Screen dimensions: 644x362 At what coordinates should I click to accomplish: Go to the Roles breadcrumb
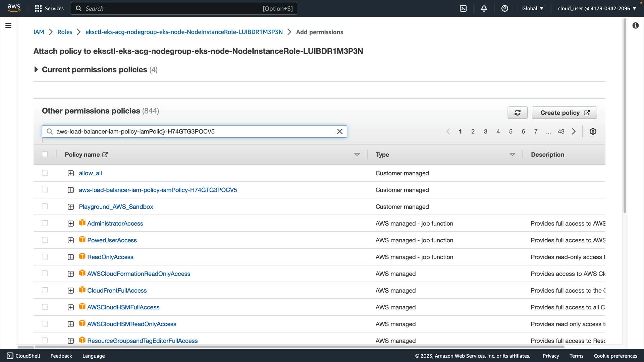coord(65,32)
